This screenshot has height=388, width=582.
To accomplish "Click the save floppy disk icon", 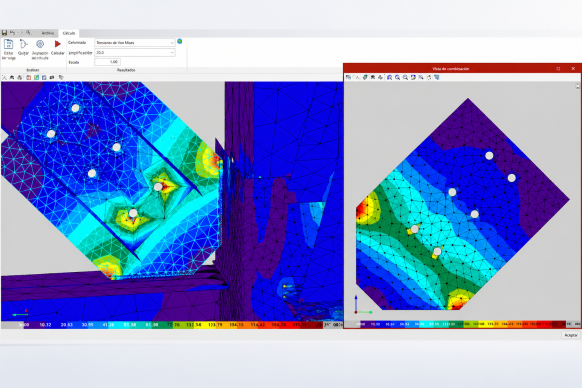I will coord(4,33).
